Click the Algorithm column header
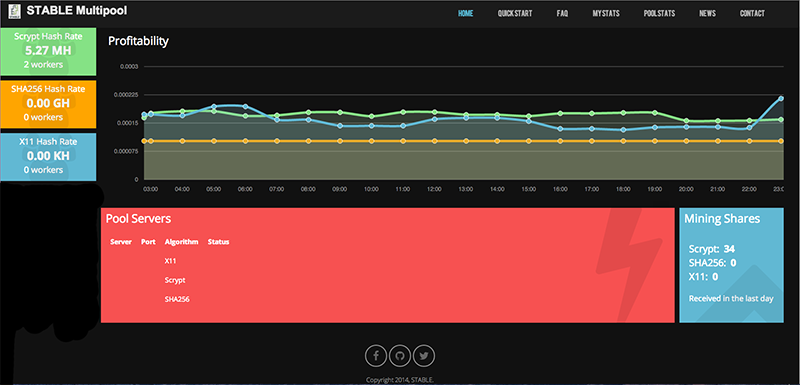Viewport: 800px width, 385px height. click(181, 242)
